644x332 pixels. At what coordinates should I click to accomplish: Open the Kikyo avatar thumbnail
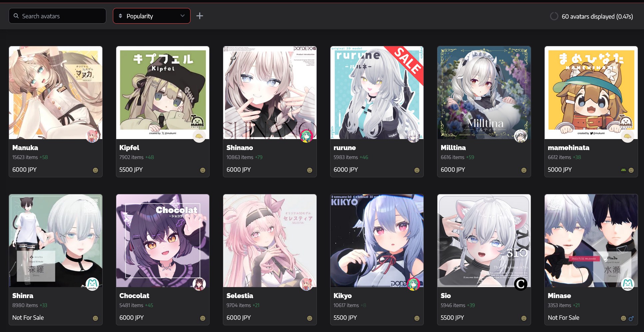377,241
